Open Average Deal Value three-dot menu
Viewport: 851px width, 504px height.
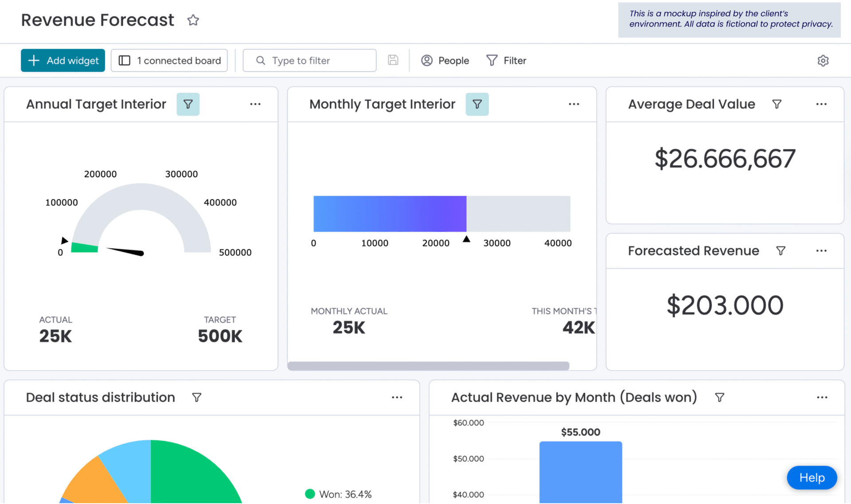[x=821, y=104]
